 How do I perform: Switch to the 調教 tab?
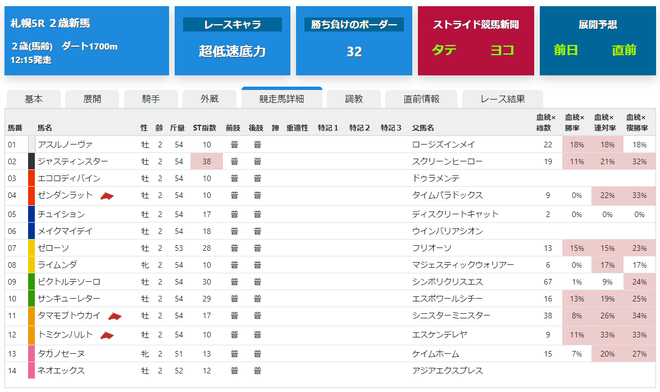pos(354,99)
